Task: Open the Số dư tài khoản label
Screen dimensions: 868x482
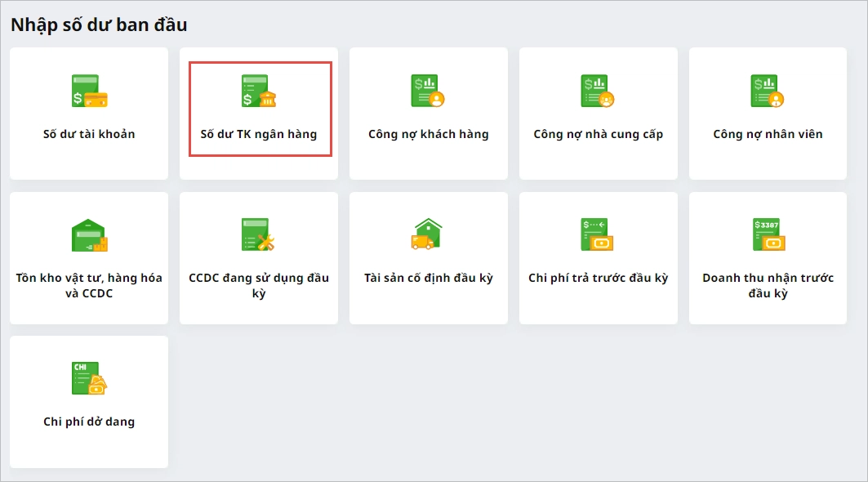Action: pos(89,134)
